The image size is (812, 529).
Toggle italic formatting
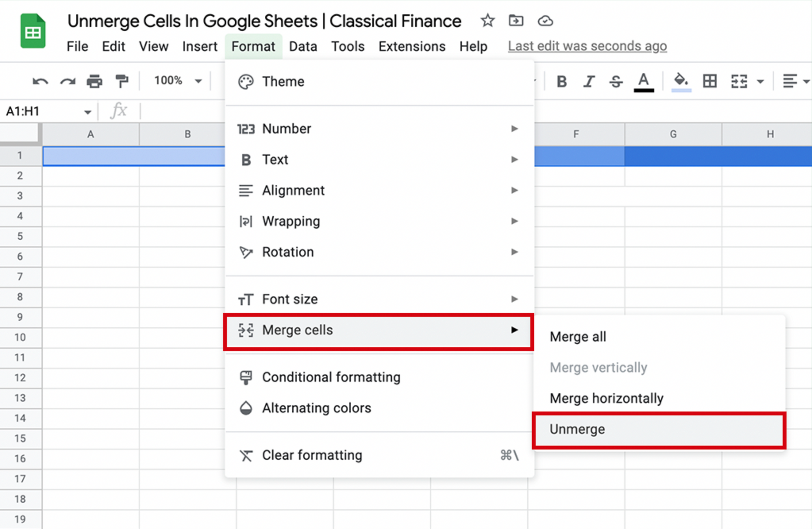589,81
